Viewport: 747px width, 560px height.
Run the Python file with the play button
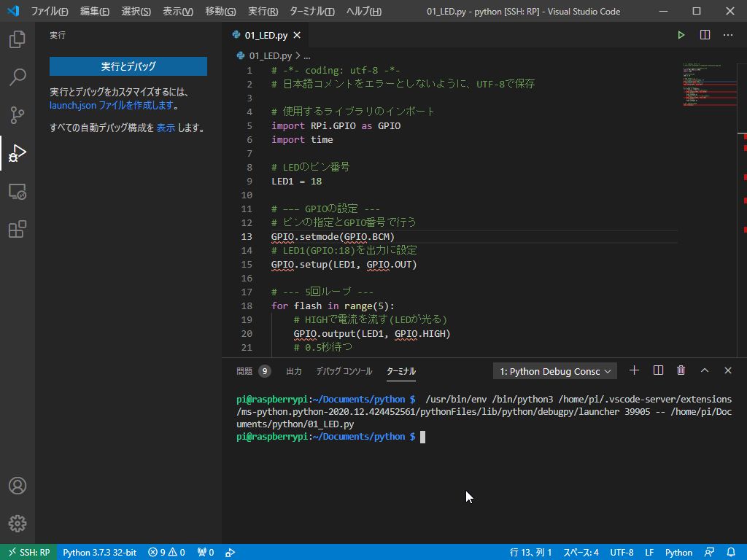680,34
